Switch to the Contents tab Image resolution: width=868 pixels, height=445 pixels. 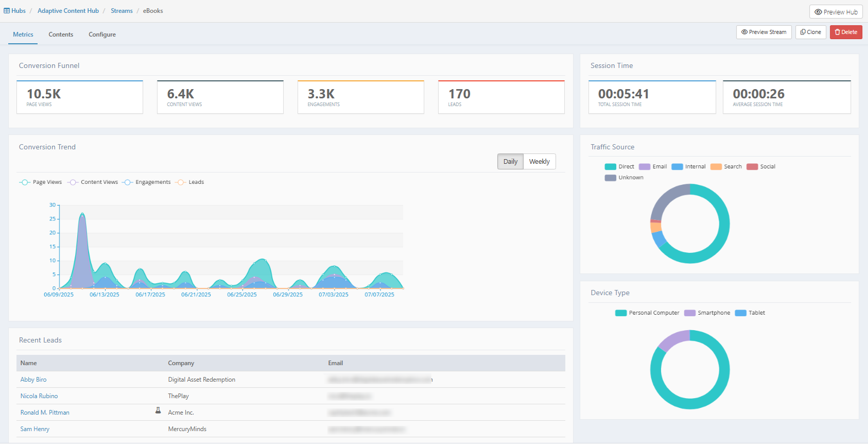(61, 35)
